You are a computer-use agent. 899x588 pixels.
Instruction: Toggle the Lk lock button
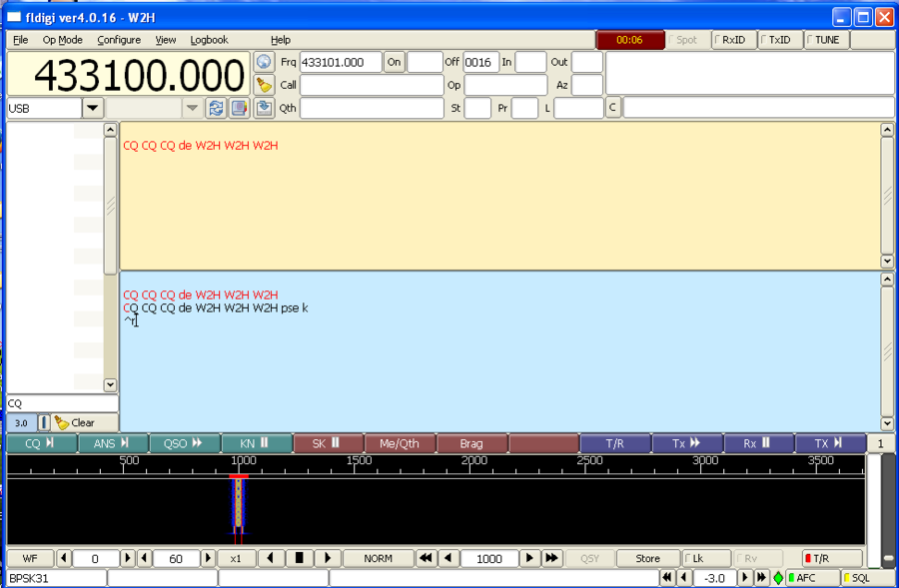705,559
